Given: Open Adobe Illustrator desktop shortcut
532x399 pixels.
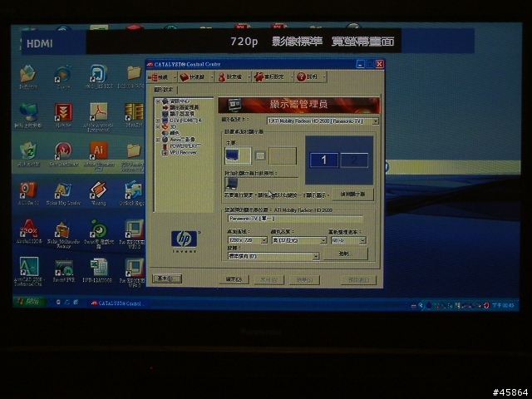Looking at the screenshot, I should [x=98, y=155].
